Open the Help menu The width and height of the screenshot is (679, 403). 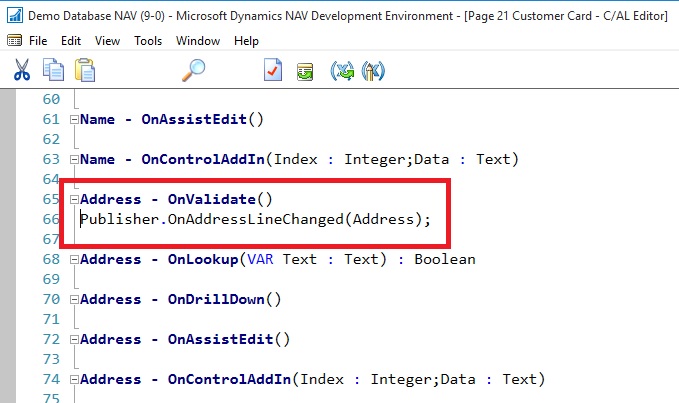pos(246,41)
